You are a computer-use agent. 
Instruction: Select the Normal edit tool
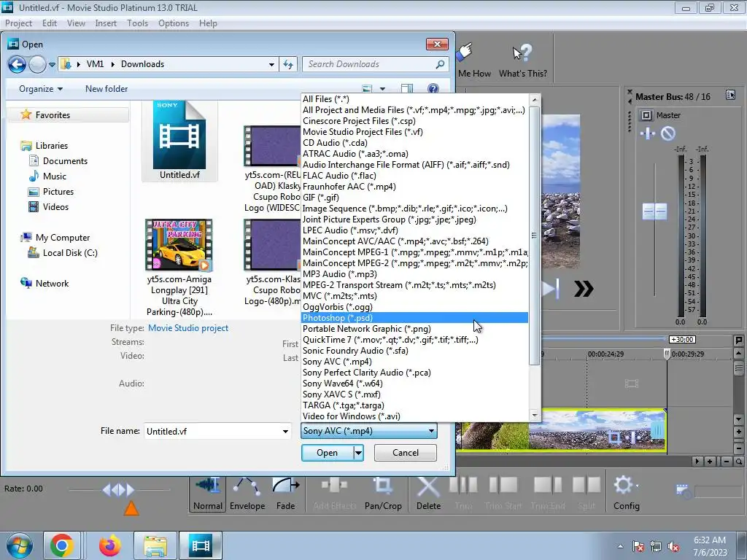tap(208, 494)
